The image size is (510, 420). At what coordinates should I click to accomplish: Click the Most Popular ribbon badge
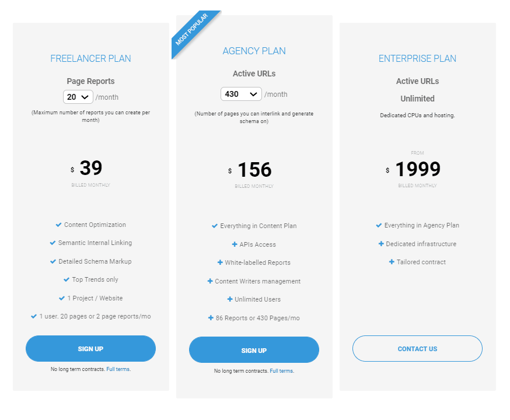pyautogui.click(x=194, y=32)
